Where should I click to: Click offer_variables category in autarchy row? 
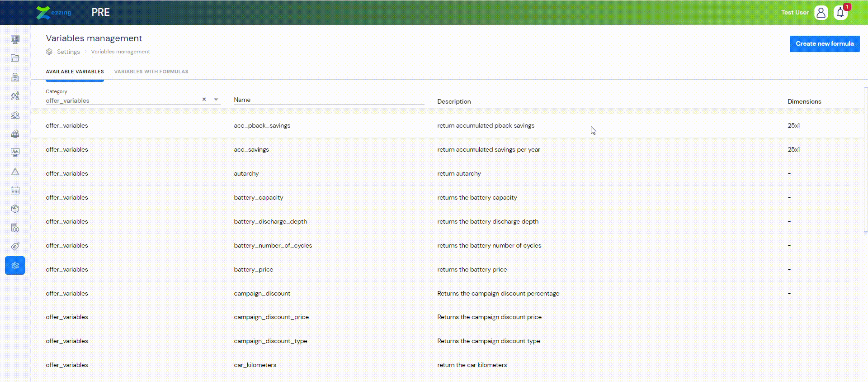[x=67, y=173]
